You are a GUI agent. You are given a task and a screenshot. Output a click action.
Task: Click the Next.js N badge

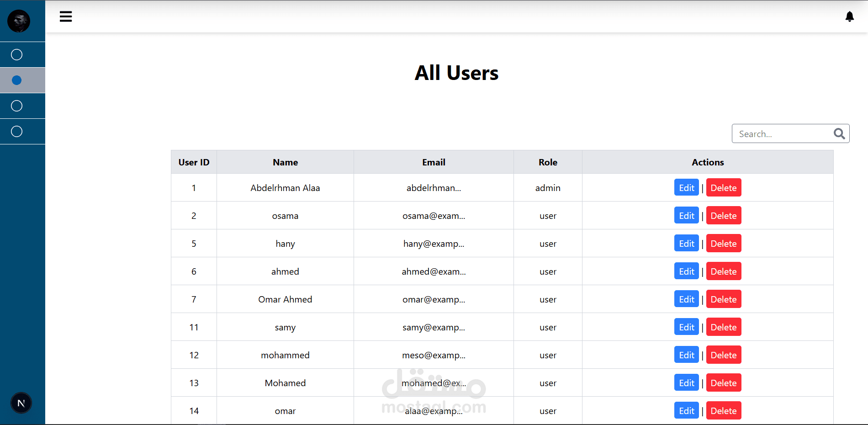21,403
